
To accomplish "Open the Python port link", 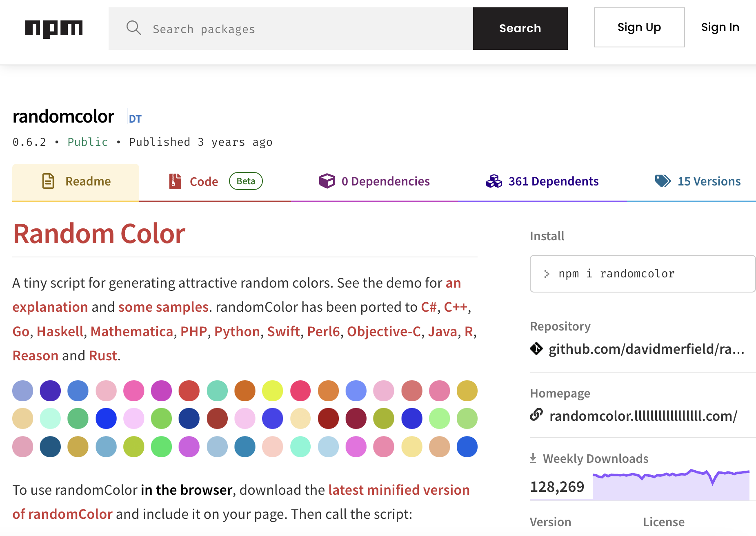I will [x=237, y=331].
